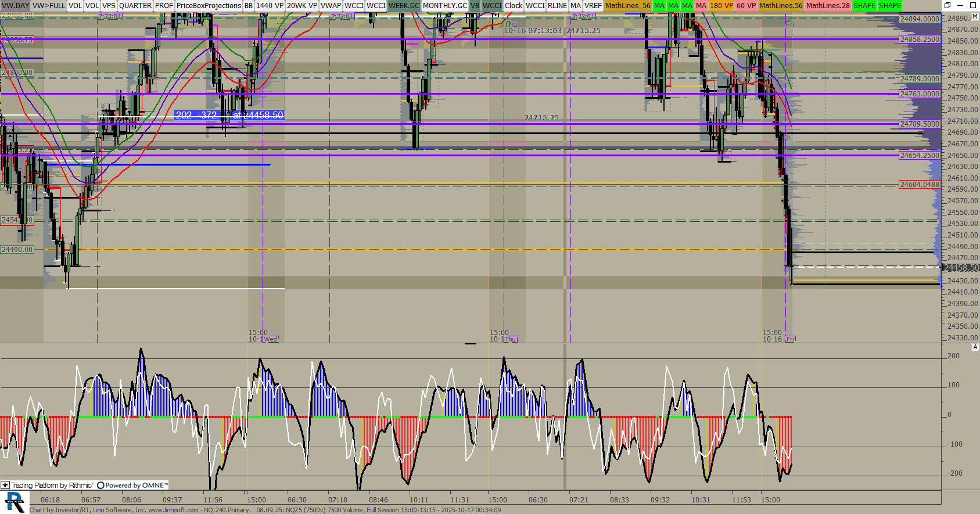Click the M manual scale icon
Screen dimensions: 980x514
tap(975, 17)
